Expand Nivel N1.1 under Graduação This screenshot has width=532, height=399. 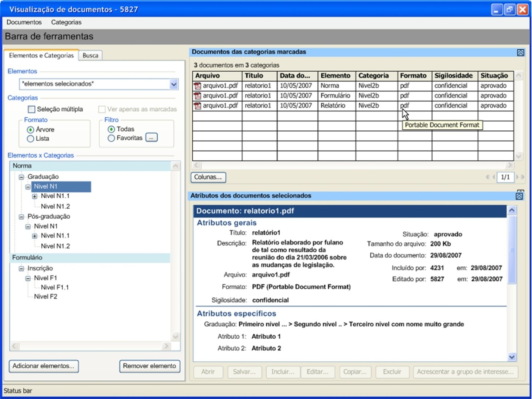click(35, 197)
